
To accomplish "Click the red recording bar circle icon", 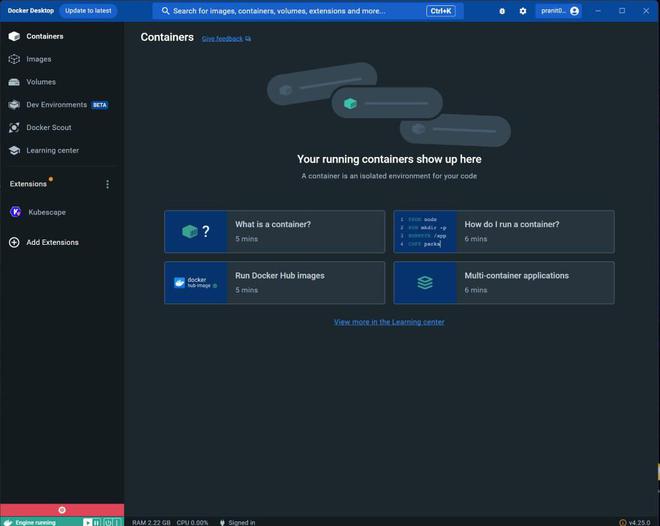I will tap(62, 510).
